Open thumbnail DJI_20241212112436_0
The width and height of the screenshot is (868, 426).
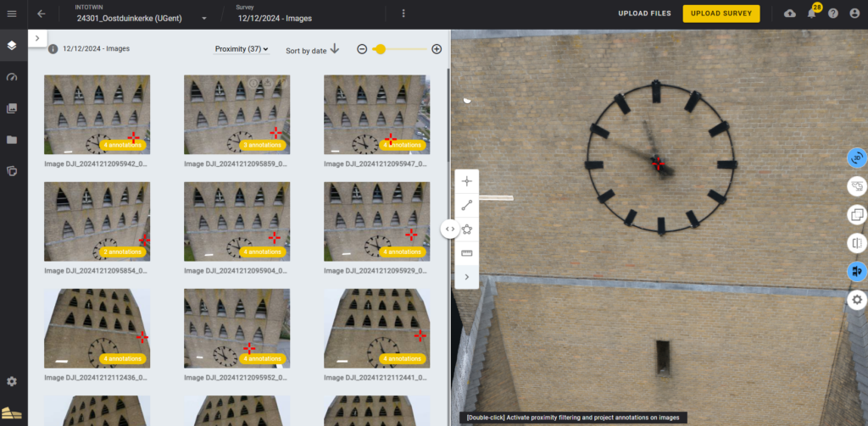[97, 328]
